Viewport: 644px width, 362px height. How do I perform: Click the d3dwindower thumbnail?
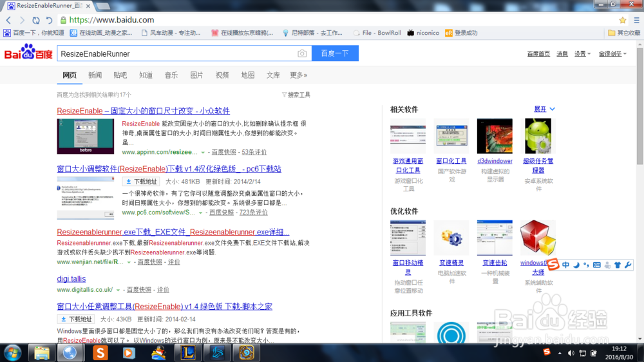click(495, 136)
